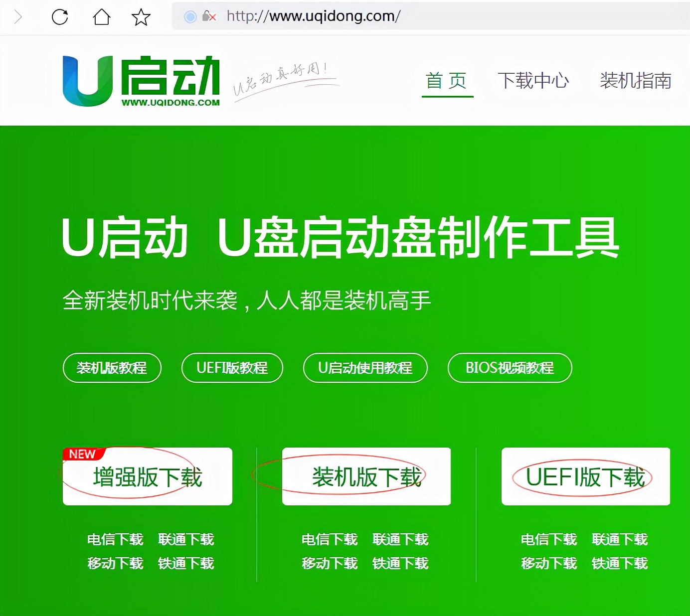Open the BIOS视频教程 tutorial
This screenshot has width=690, height=616.
click(x=509, y=368)
